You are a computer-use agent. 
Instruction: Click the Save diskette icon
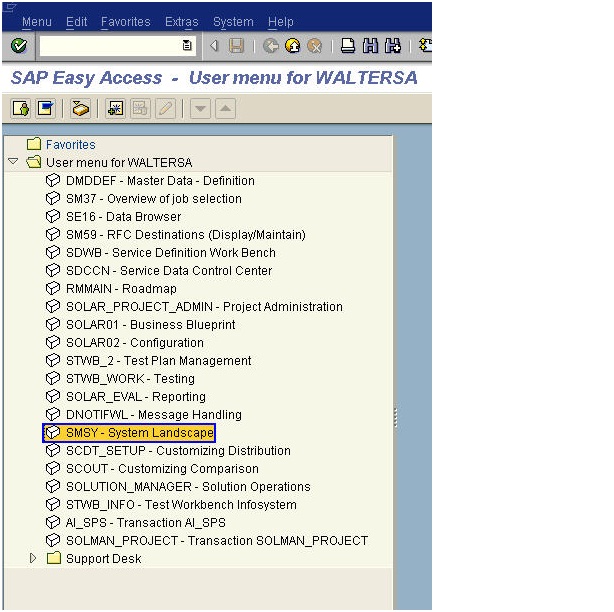237,46
